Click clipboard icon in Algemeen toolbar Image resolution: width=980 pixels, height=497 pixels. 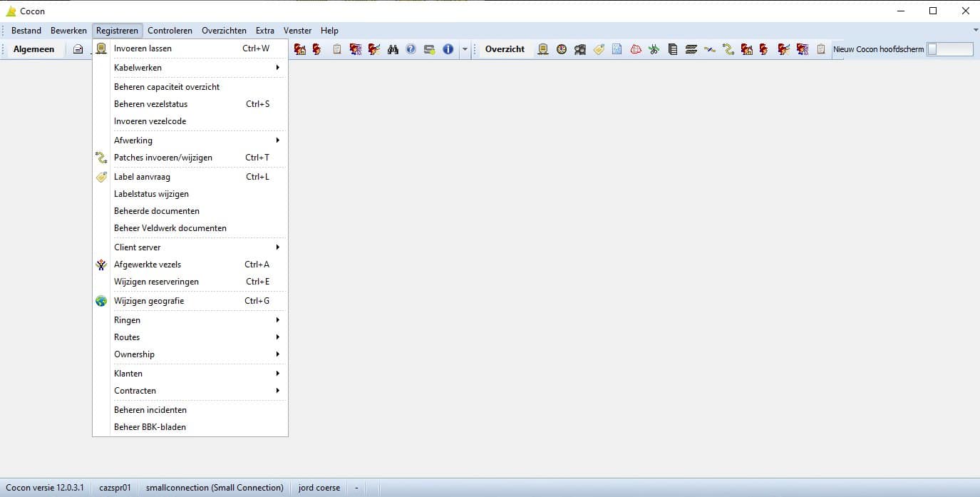(x=337, y=49)
